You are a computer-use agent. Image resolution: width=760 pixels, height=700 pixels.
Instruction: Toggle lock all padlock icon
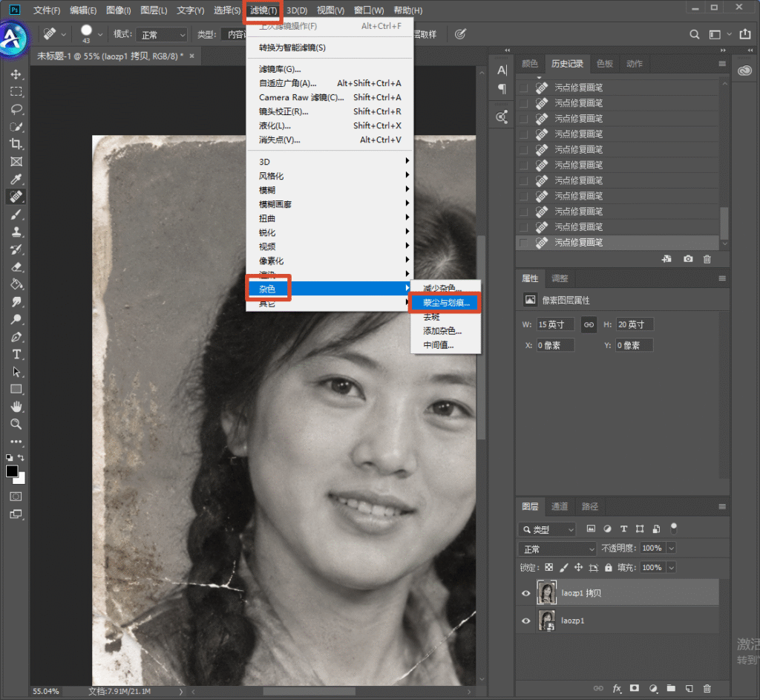coord(609,567)
